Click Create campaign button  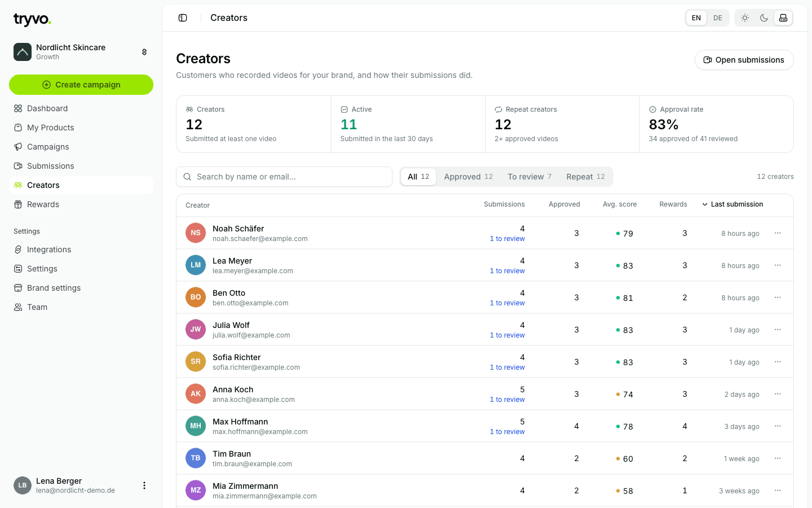[x=81, y=85]
